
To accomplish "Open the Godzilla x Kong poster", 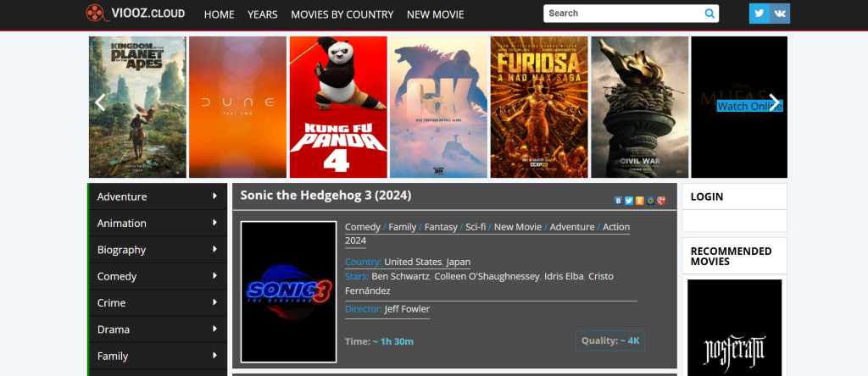I will (438, 107).
